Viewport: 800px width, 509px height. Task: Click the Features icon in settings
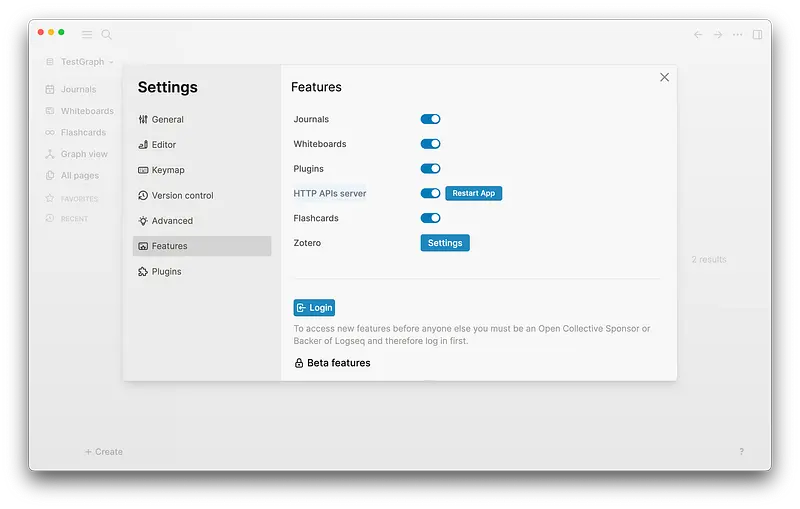[x=143, y=246]
